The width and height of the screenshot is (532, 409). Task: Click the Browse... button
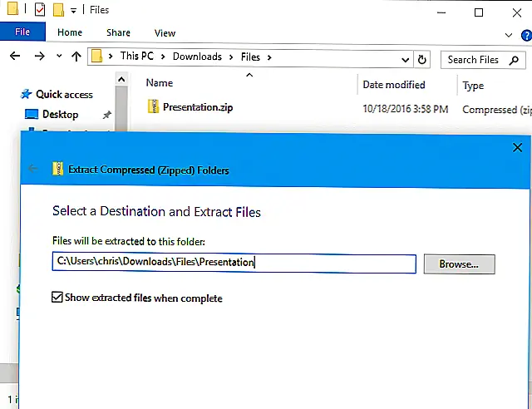460,264
